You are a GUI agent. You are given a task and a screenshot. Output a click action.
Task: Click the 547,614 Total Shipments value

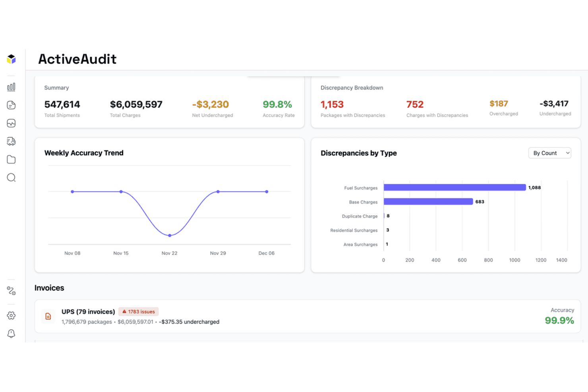[62, 104]
